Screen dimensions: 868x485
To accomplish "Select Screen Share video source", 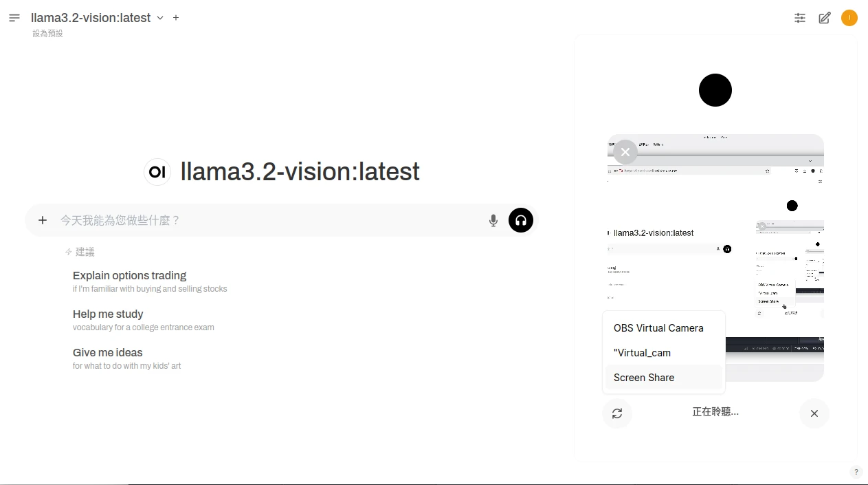I will click(644, 378).
